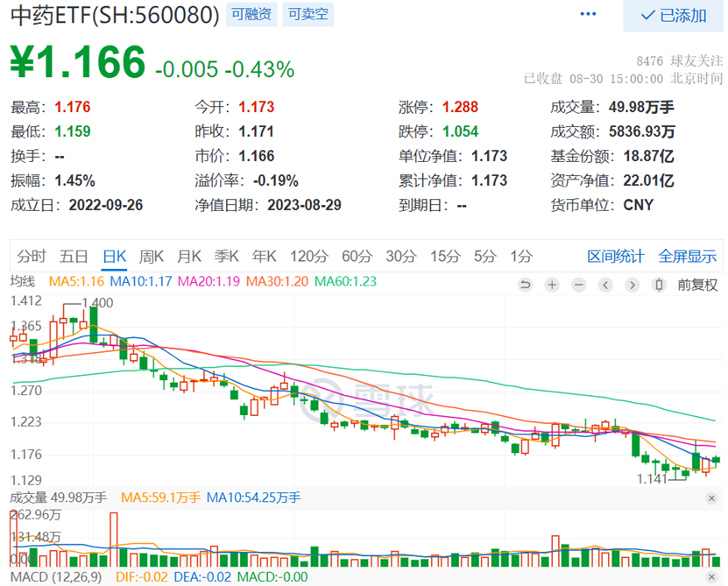The image size is (728, 586).
Task: Pan chart right with arrow icon
Action: [632, 284]
